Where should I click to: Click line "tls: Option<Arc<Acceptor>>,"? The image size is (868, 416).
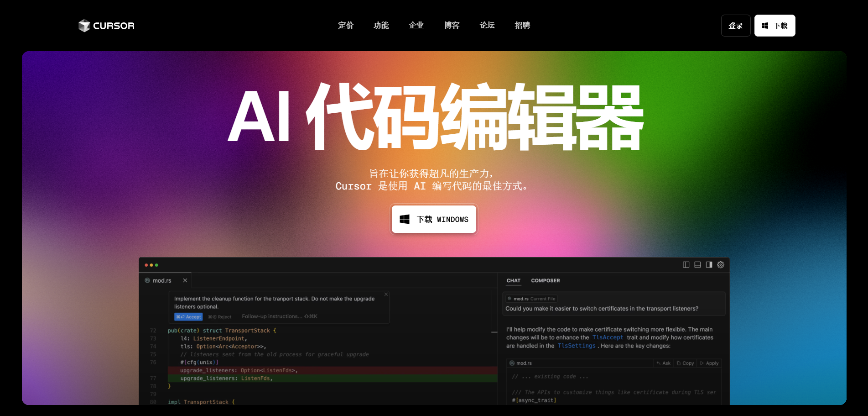pos(223,347)
